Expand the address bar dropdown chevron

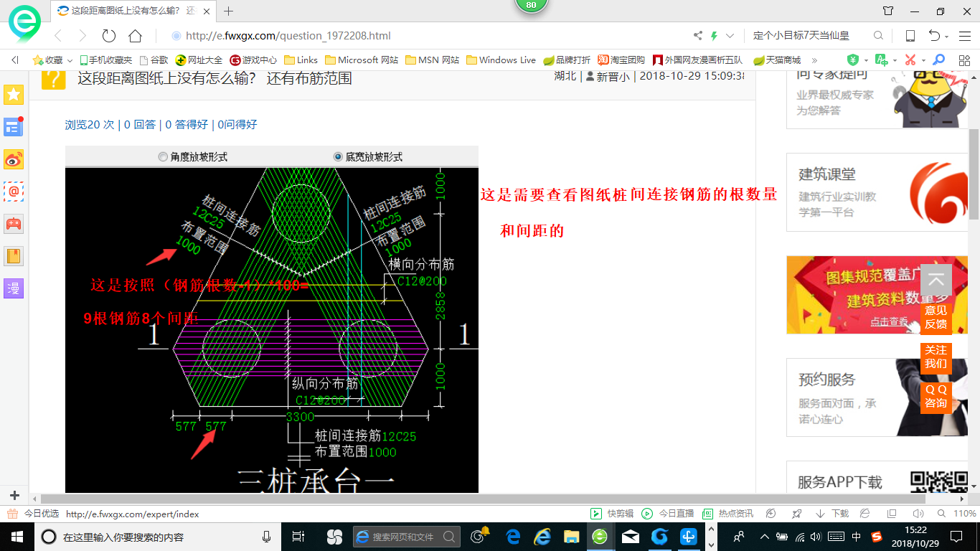pos(730,36)
